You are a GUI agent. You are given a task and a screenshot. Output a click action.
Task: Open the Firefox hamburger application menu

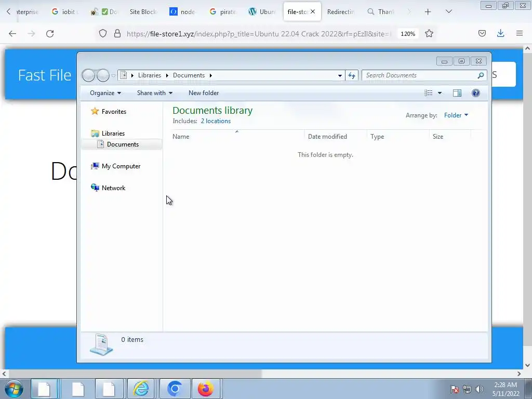tap(520, 33)
